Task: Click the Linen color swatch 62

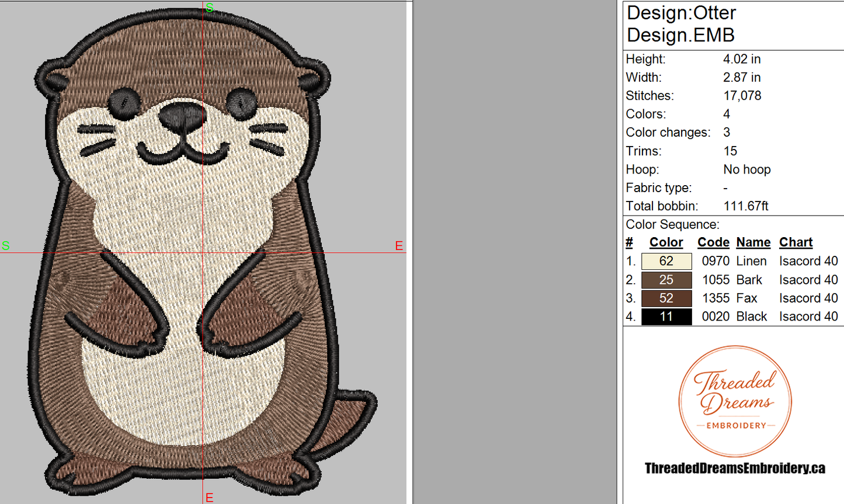Action: (x=666, y=261)
